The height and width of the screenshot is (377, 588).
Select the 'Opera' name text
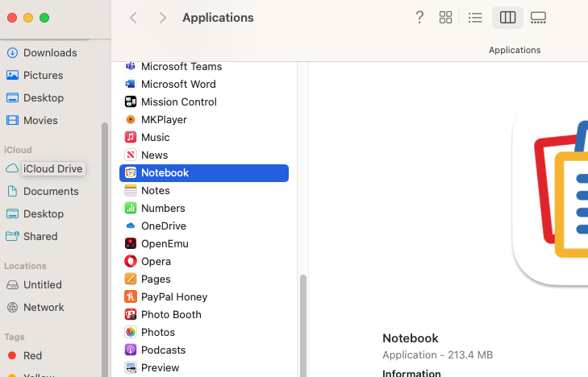(156, 262)
